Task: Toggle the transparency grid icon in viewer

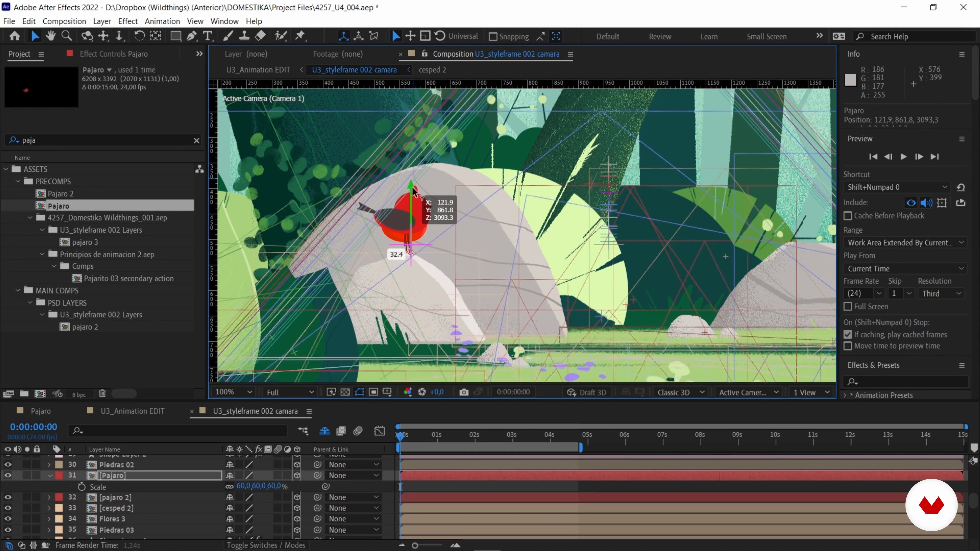Action: [345, 392]
